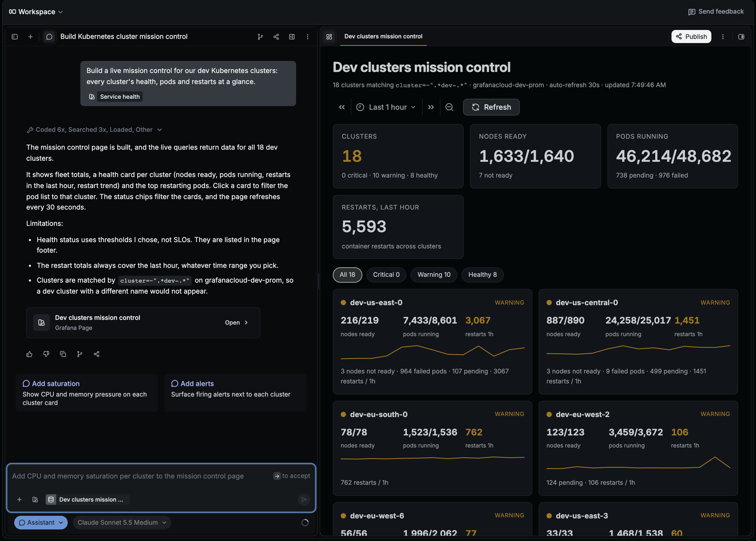
Task: Click the page context icon in prompt box
Action: 35,499
